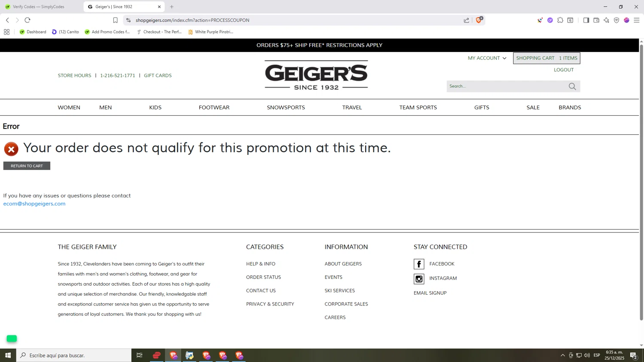The width and height of the screenshot is (644, 362).
Task: Close the Geiger's browser tab
Action: click(159, 7)
